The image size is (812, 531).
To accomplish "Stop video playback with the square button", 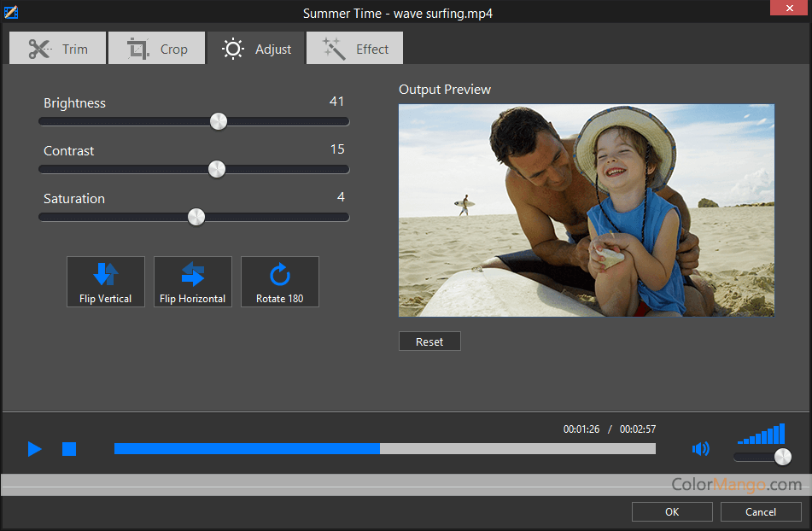I will coord(69,449).
